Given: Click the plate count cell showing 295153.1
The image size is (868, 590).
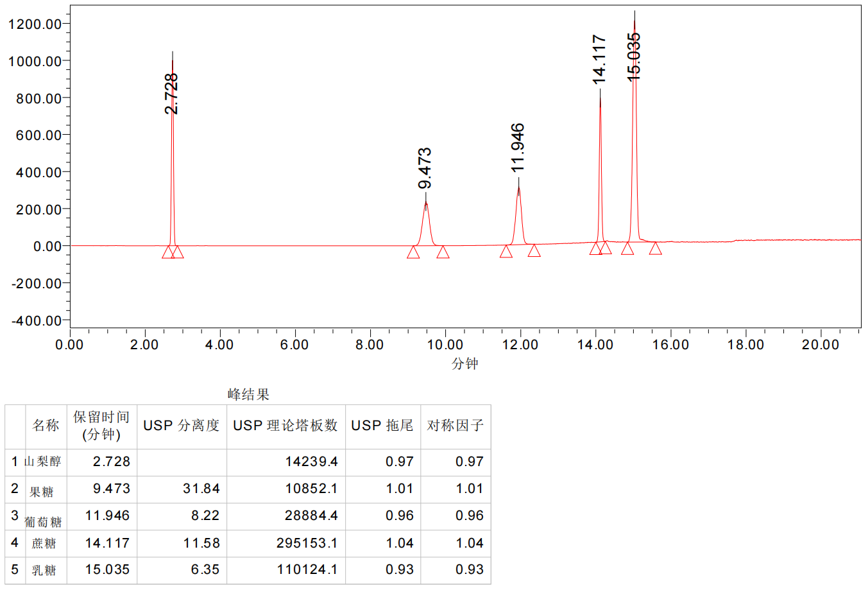Looking at the screenshot, I should tap(307, 543).
